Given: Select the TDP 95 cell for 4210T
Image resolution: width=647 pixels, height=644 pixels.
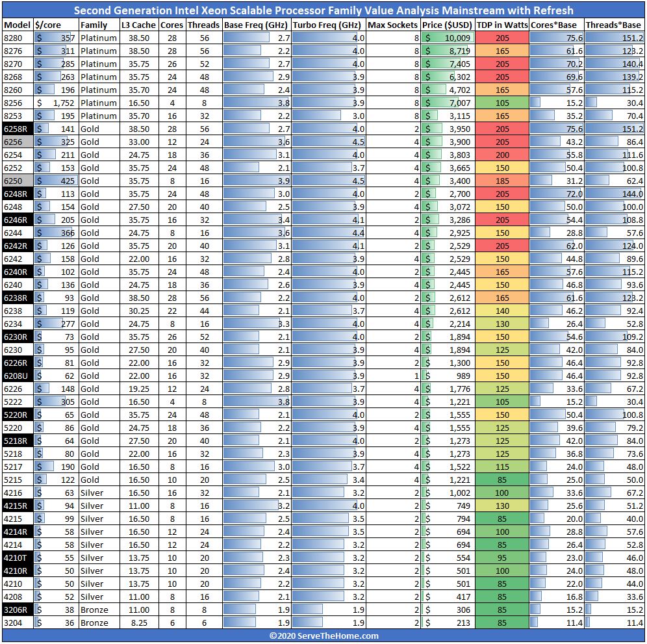Looking at the screenshot, I should pos(502,558).
